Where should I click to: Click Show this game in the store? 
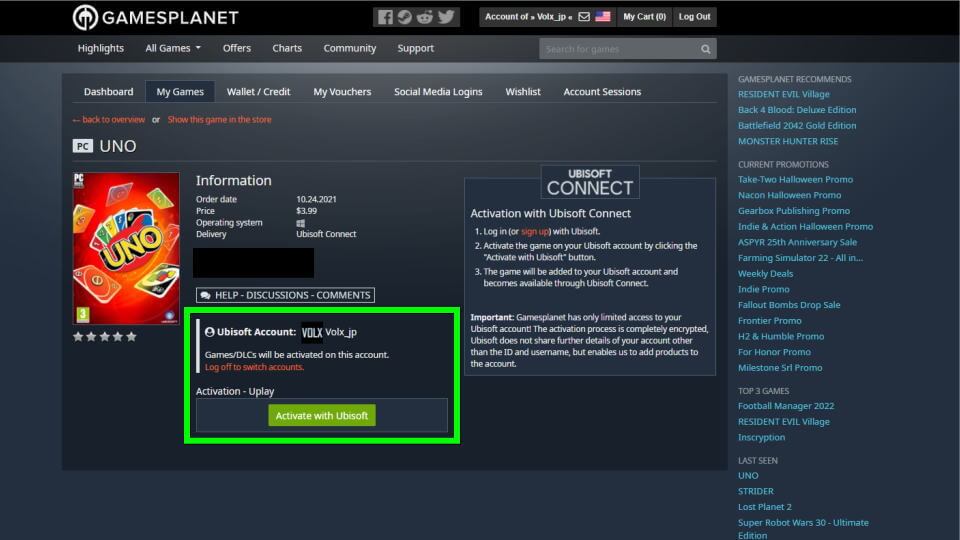(x=220, y=120)
